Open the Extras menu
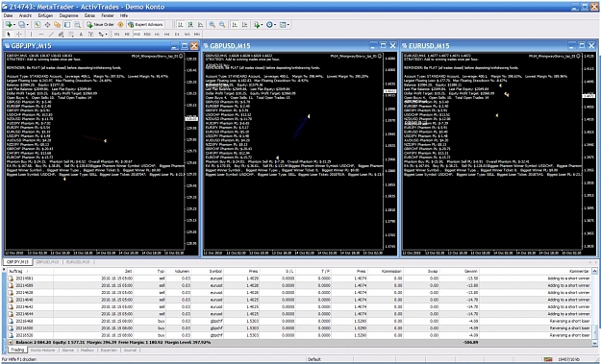The image size is (601, 364). point(89,15)
